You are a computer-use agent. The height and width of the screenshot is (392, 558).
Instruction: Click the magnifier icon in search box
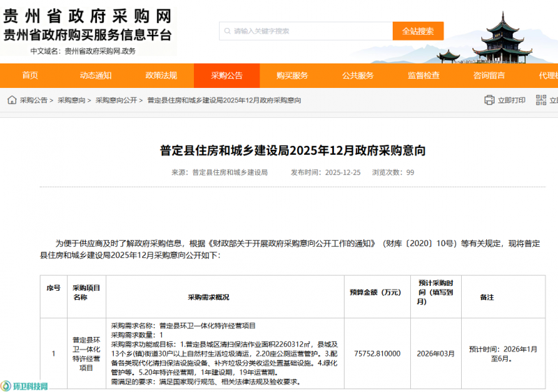(226, 31)
